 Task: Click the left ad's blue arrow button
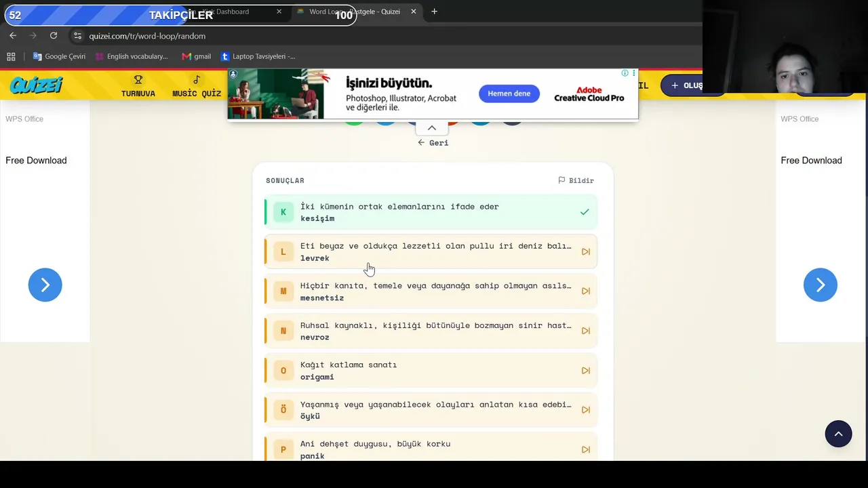[45, 285]
